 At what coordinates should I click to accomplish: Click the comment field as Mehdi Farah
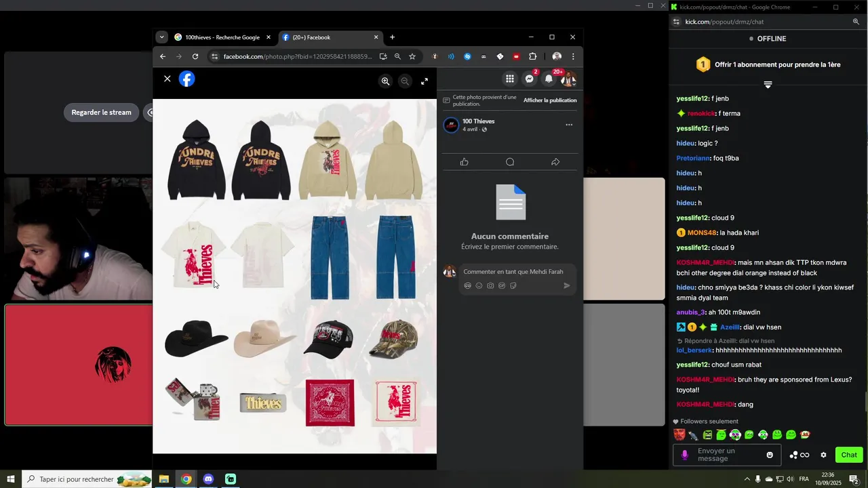513,272
